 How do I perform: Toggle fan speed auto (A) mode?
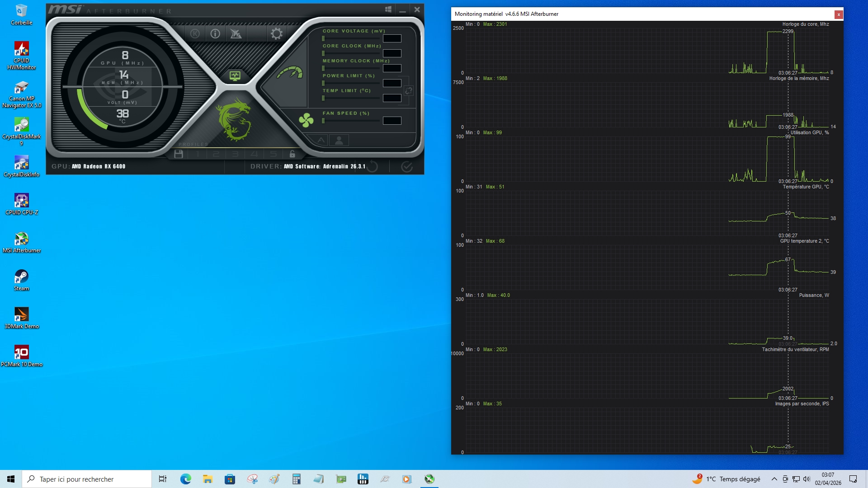[x=321, y=141]
